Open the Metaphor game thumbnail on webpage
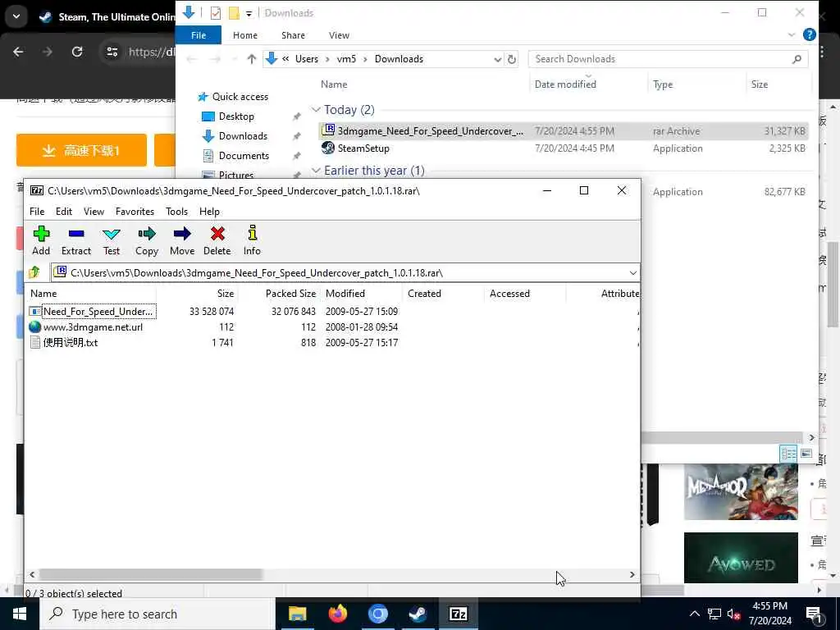The height and width of the screenshot is (630, 840). [x=741, y=491]
